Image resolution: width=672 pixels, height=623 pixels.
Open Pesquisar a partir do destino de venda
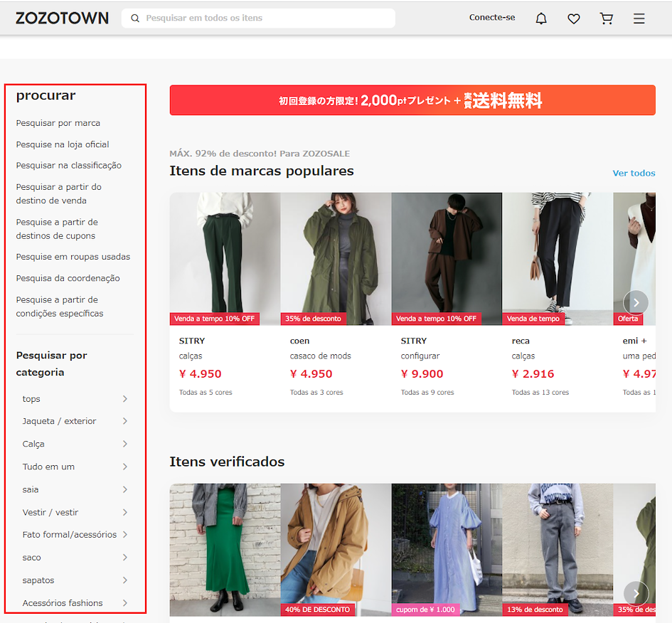click(59, 193)
